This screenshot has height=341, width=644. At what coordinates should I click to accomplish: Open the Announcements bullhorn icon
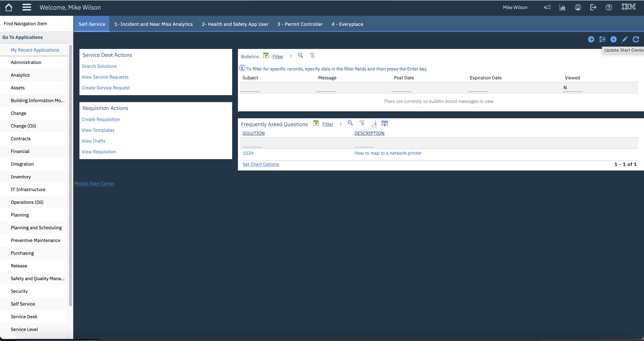pos(547,7)
